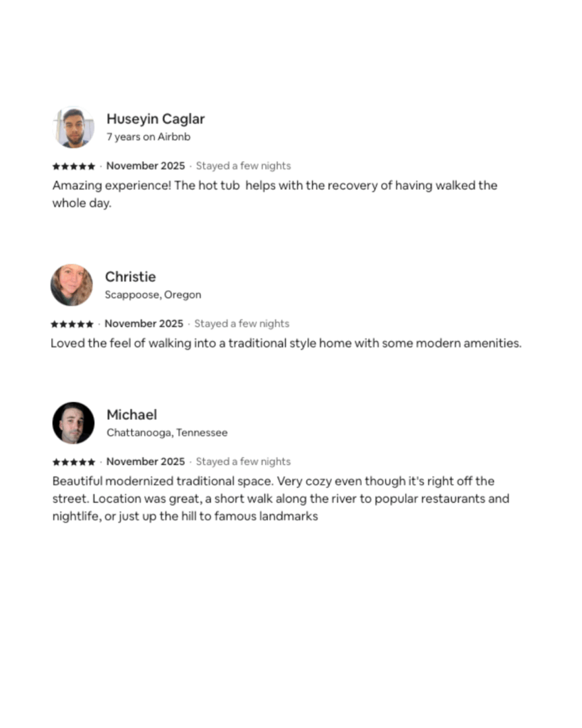The width and height of the screenshot is (582, 728).
Task: Click "Stayed a few nights" on Michael's review
Action: coord(243,461)
